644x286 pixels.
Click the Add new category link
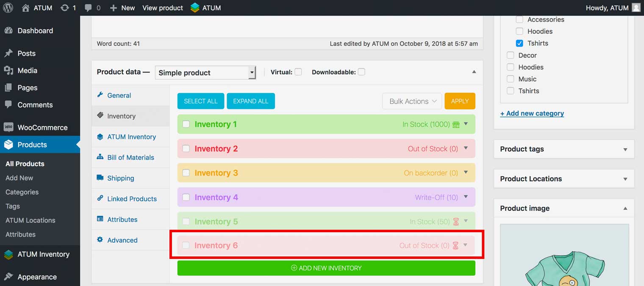point(532,113)
